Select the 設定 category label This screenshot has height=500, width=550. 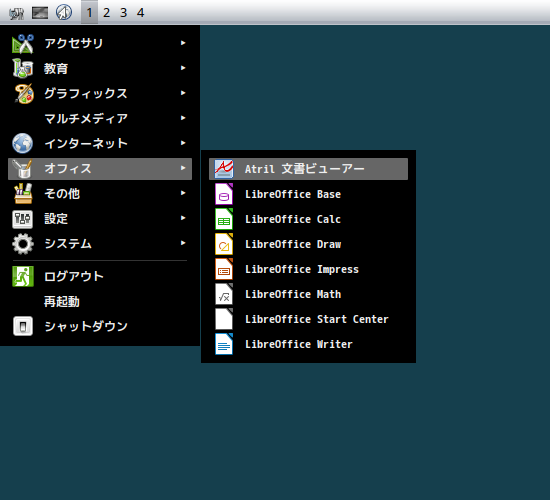click(56, 219)
